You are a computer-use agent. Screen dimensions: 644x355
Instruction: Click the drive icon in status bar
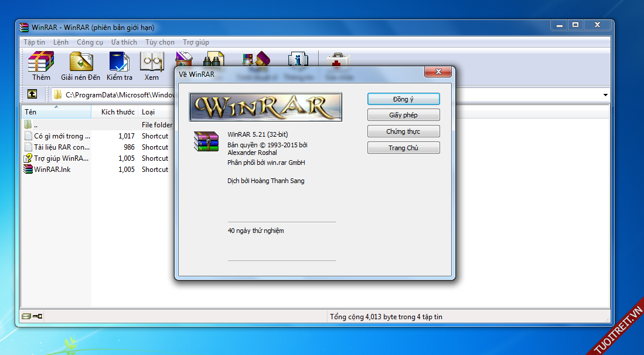(x=26, y=317)
